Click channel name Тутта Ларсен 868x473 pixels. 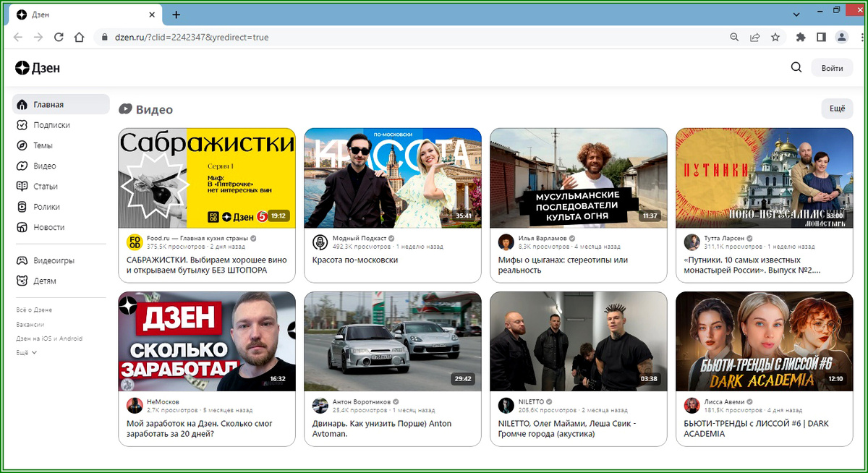click(x=726, y=238)
